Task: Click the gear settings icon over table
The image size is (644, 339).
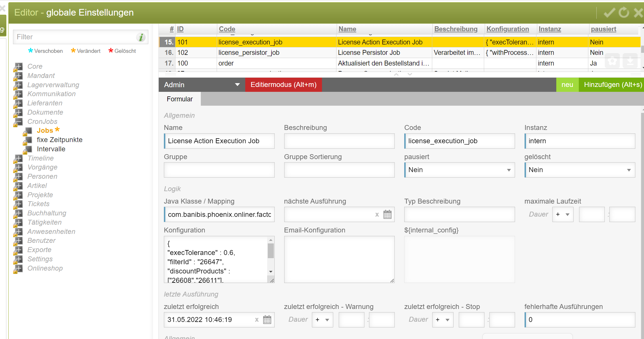Action: pyautogui.click(x=612, y=61)
